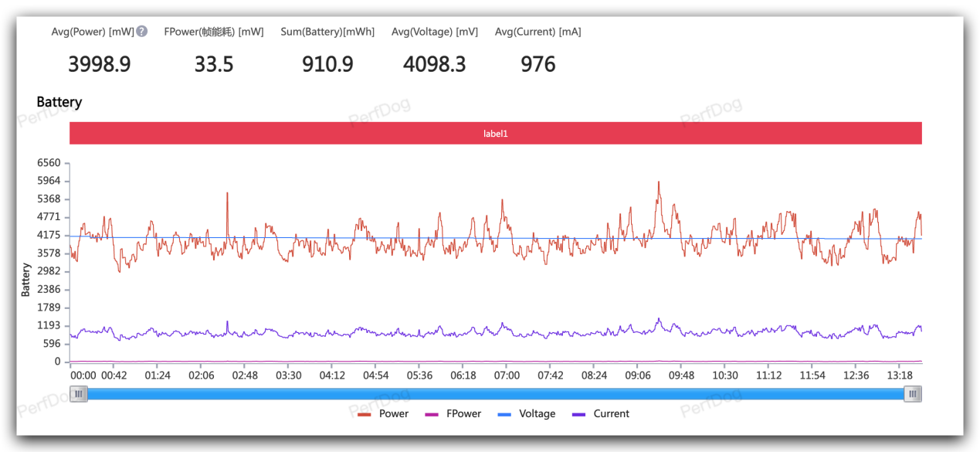This screenshot has width=980, height=452.
Task: Click the 5368 y-axis label
Action: (48, 199)
